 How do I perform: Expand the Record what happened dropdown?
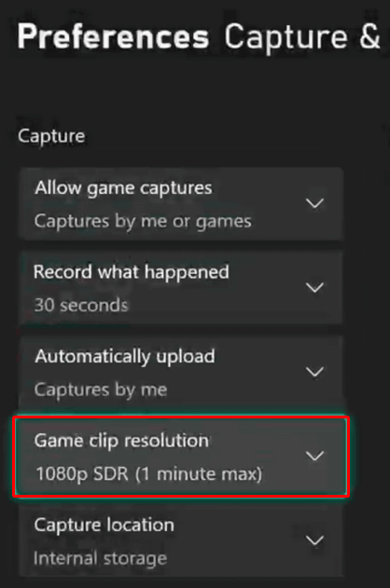tap(181, 288)
